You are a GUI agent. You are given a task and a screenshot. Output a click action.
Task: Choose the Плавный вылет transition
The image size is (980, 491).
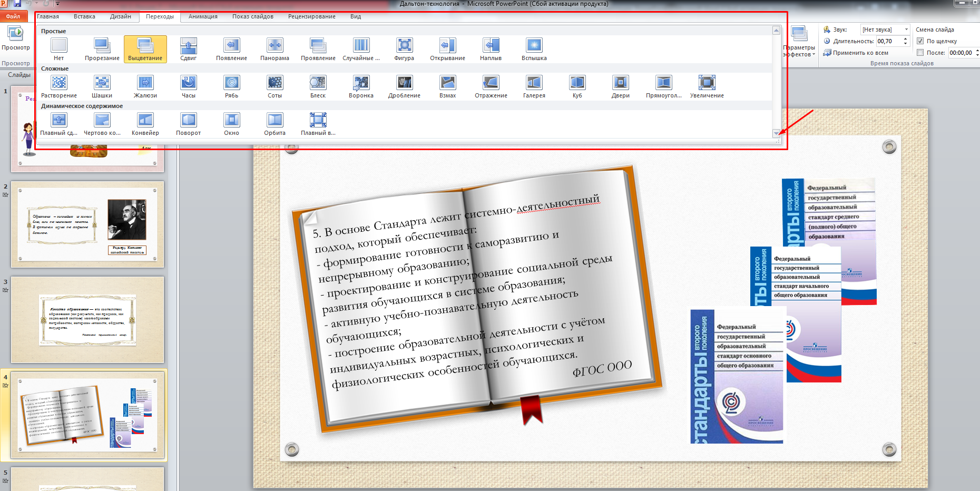[318, 124]
